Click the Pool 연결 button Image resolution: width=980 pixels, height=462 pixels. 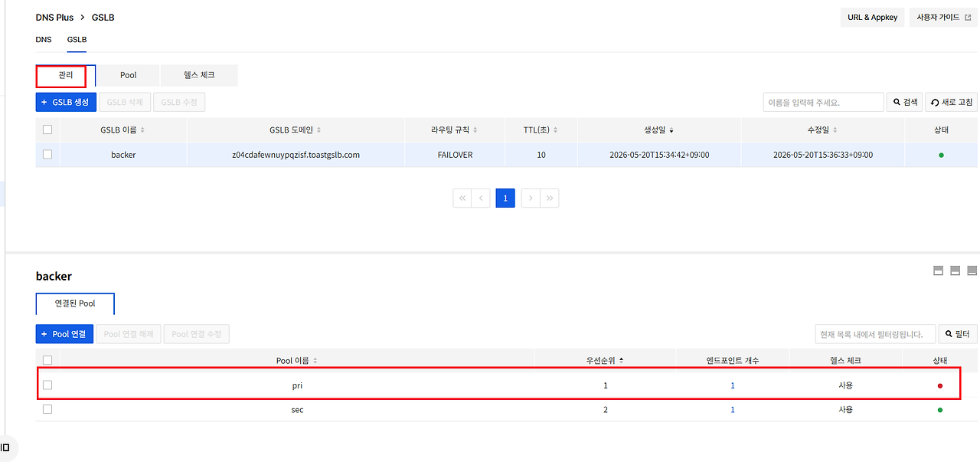[x=64, y=334]
